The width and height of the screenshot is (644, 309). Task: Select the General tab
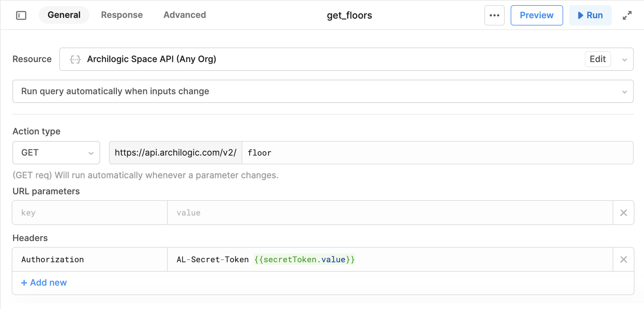coord(64,15)
